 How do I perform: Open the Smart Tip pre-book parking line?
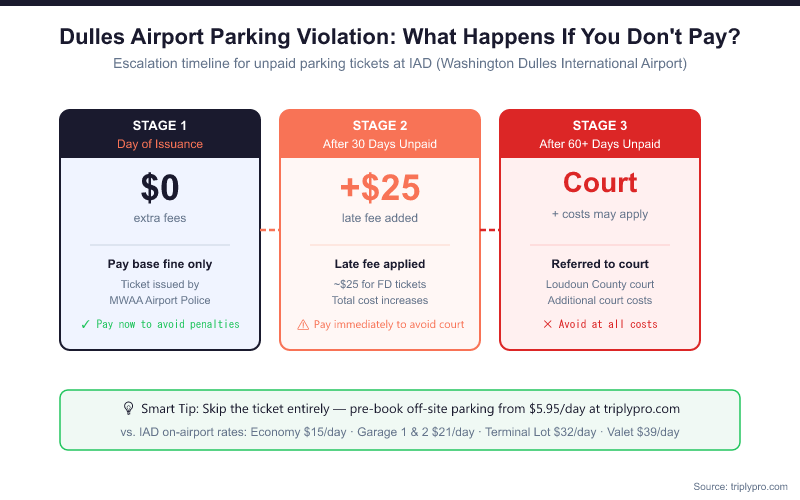(408, 409)
